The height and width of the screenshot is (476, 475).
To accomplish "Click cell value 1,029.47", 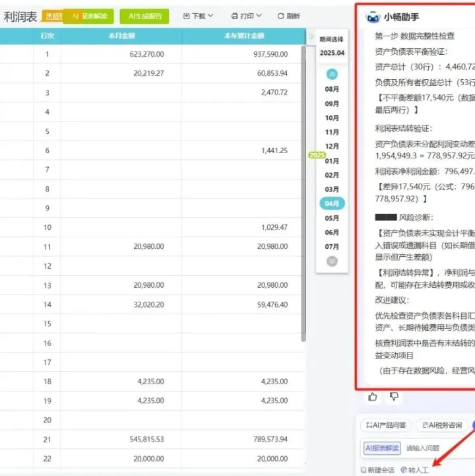I will click(274, 227).
